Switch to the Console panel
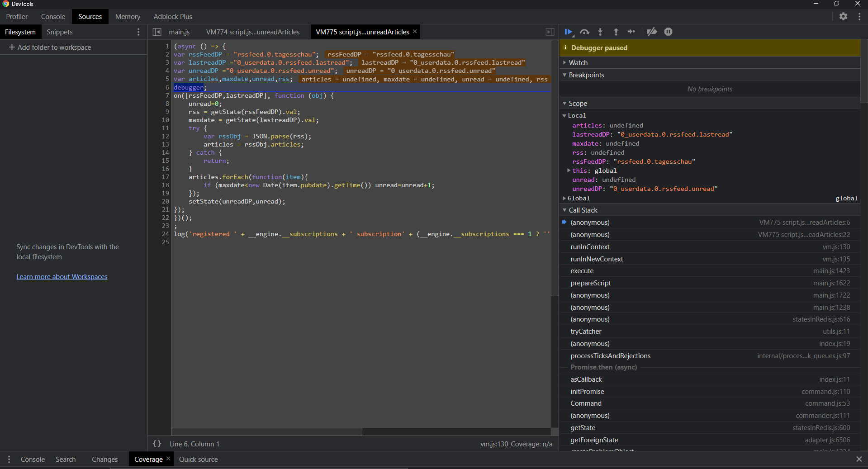Screen dimensions: 868x469 click(53, 17)
